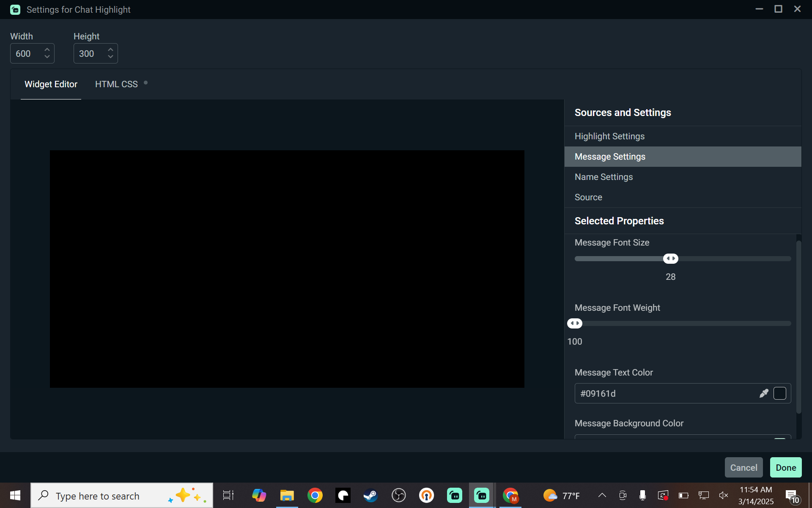Increase Width using its up stepper arrow

(x=47, y=49)
